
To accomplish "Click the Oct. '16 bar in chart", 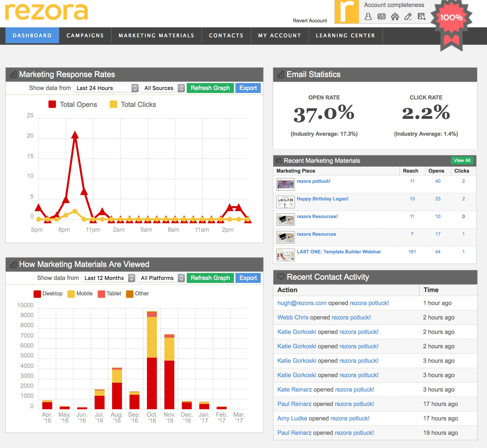I will click(152, 360).
